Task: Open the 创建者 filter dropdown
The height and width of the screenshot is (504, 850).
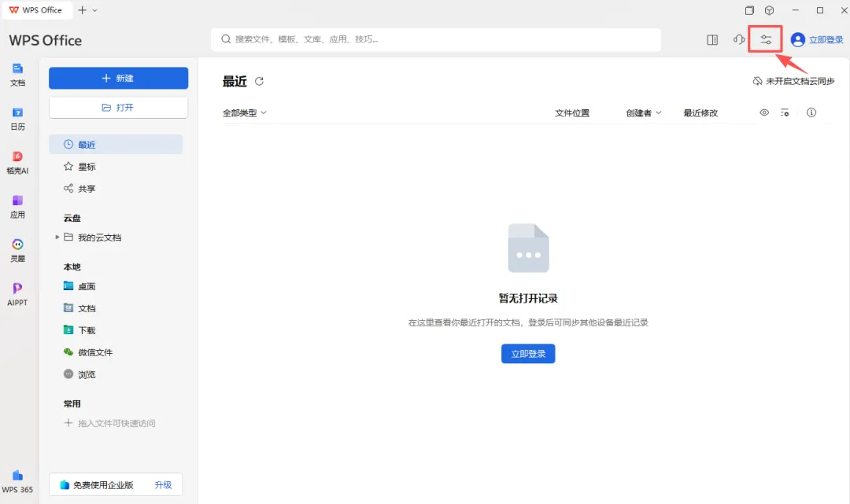Action: pos(644,112)
